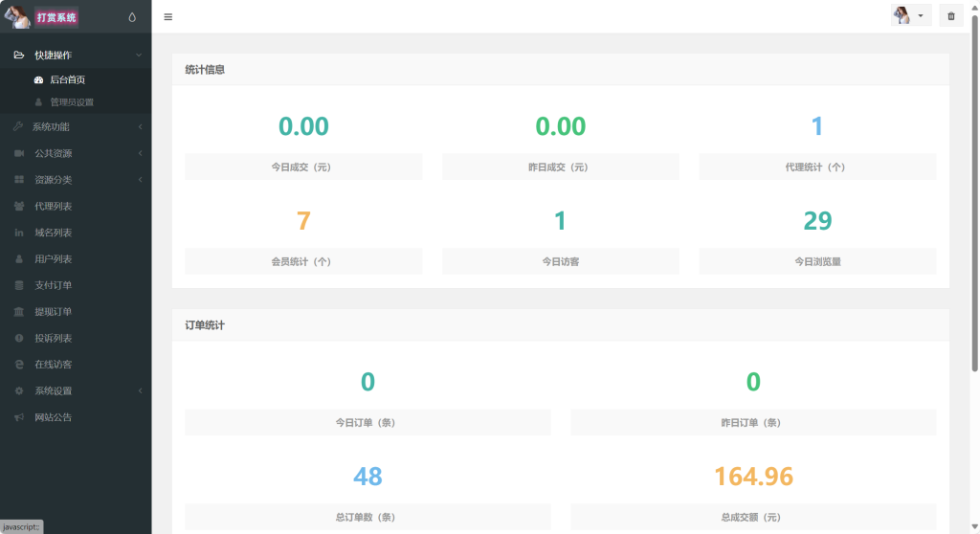
Task: Click the 网站公告 megaphone icon
Action: point(19,417)
